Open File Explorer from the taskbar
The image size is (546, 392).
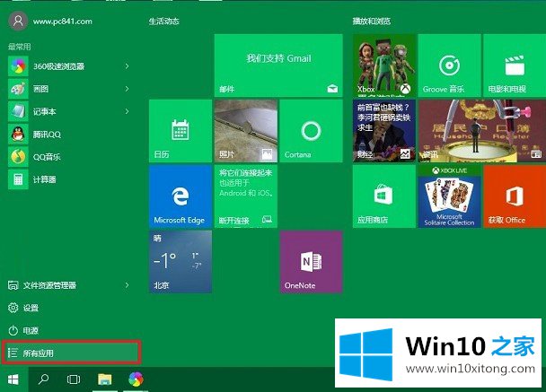coord(104,379)
